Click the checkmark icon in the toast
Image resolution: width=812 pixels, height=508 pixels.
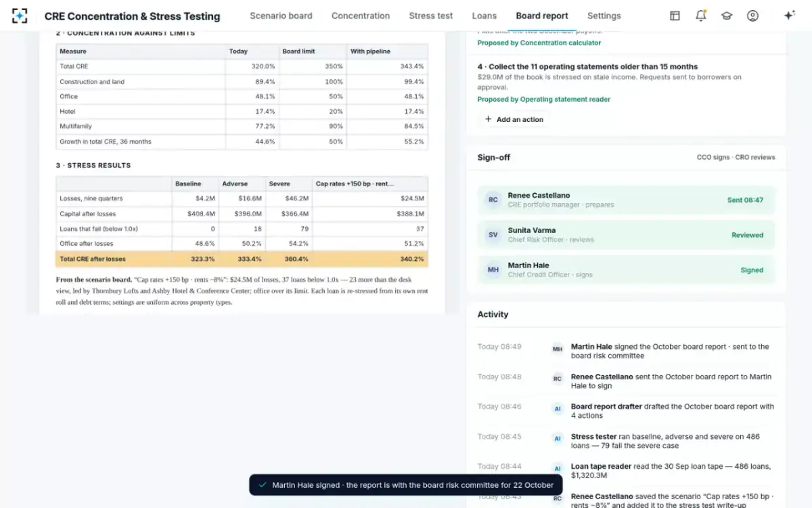pyautogui.click(x=263, y=485)
